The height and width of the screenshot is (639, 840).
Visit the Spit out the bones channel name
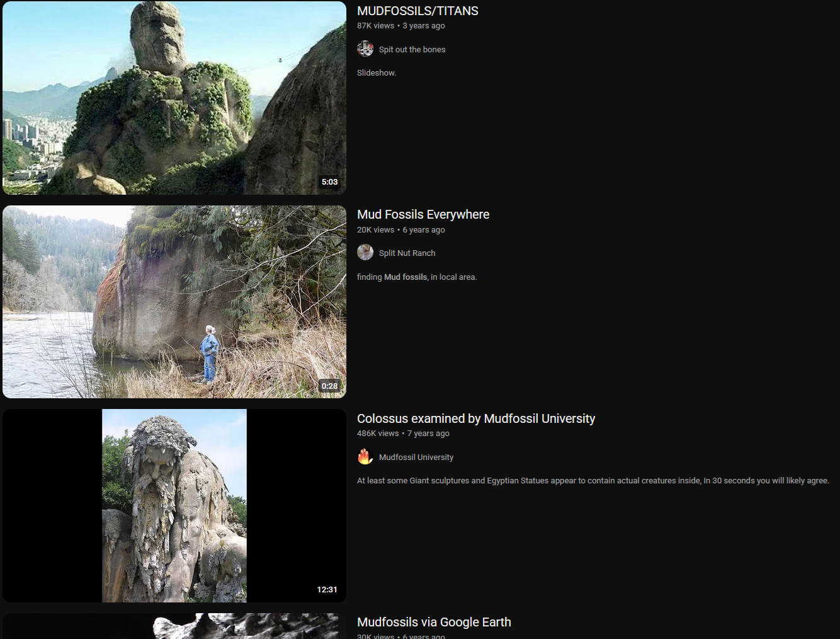click(x=412, y=49)
